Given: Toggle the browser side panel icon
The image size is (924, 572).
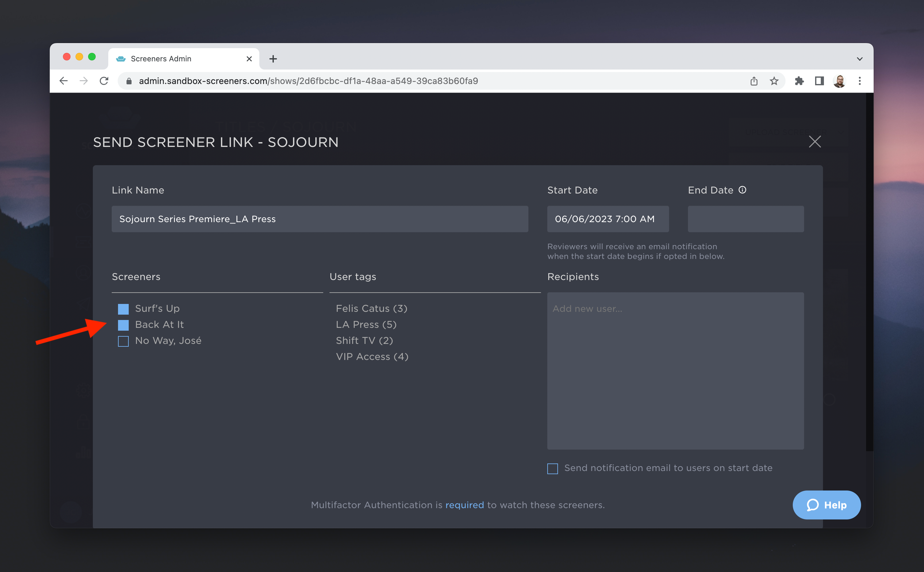Looking at the screenshot, I should [819, 81].
